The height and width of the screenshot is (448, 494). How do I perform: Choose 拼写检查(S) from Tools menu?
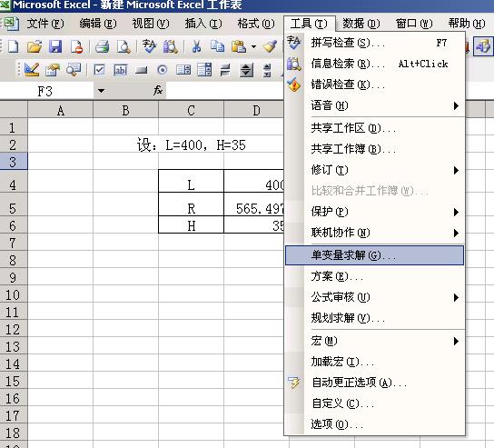click(375, 43)
